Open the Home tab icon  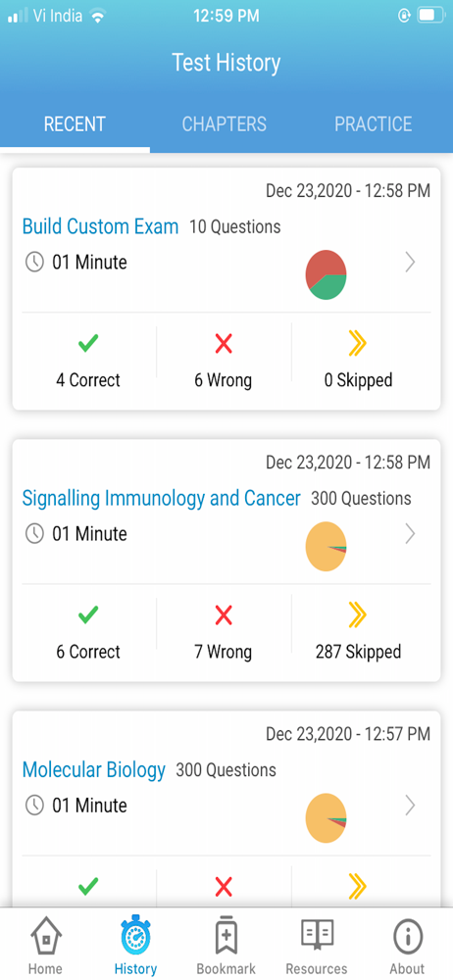point(46,937)
